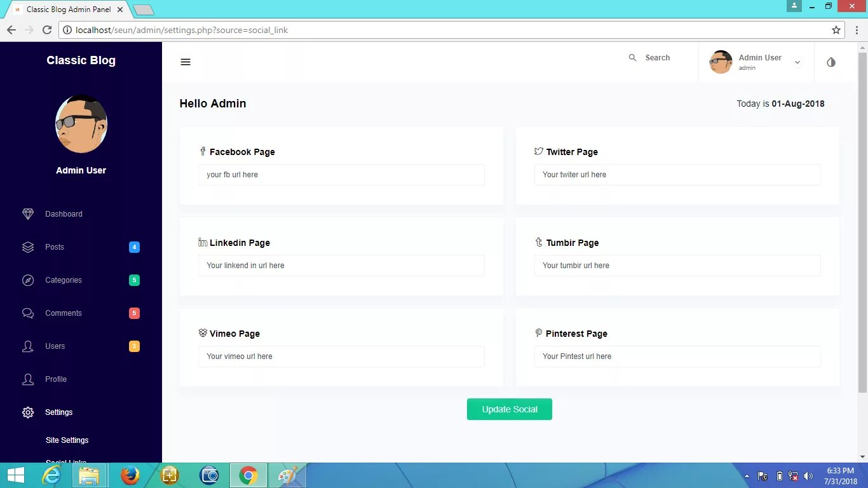Open the Site Settings submenu link

point(67,440)
